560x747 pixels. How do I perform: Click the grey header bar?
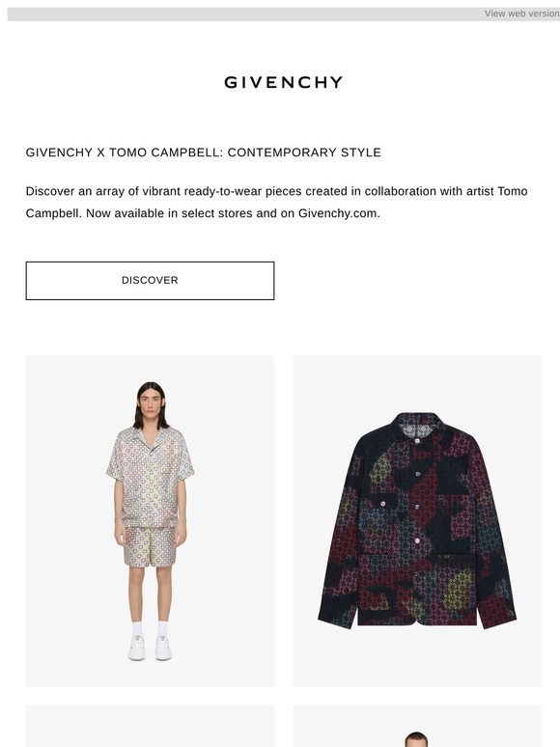coord(284,14)
